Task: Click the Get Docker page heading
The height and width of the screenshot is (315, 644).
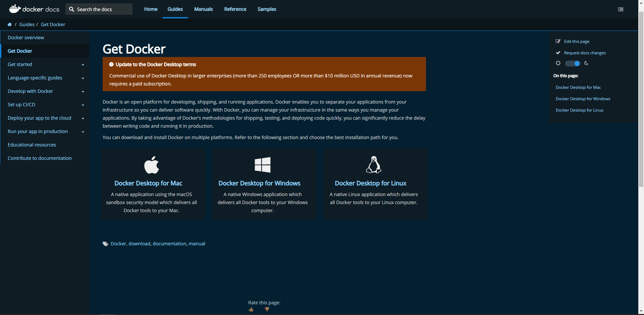Action: tap(134, 49)
